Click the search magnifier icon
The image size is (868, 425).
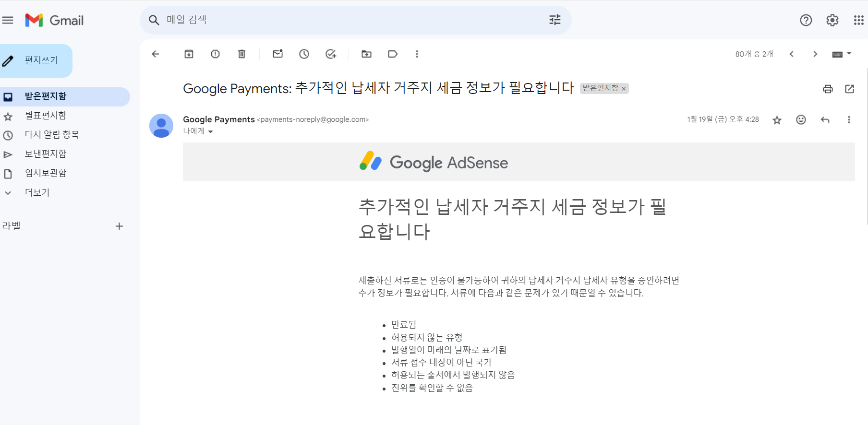[x=154, y=20]
